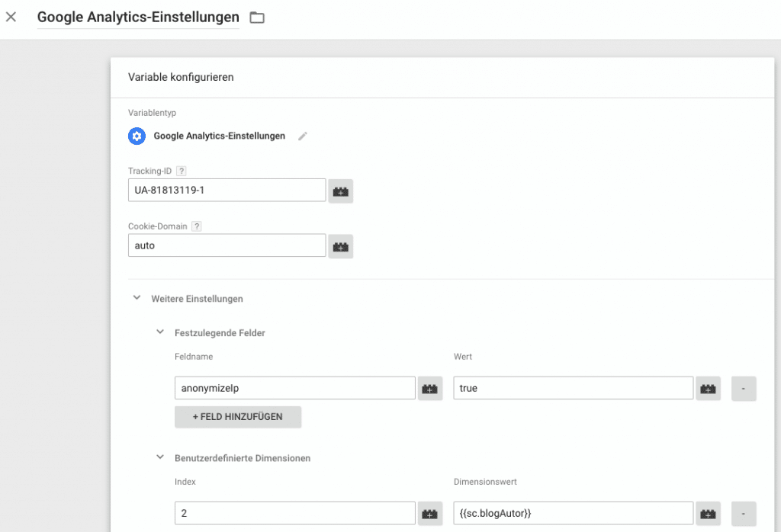Open help tooltip next to Cookie-Domain
The image size is (781, 532).
tap(197, 226)
